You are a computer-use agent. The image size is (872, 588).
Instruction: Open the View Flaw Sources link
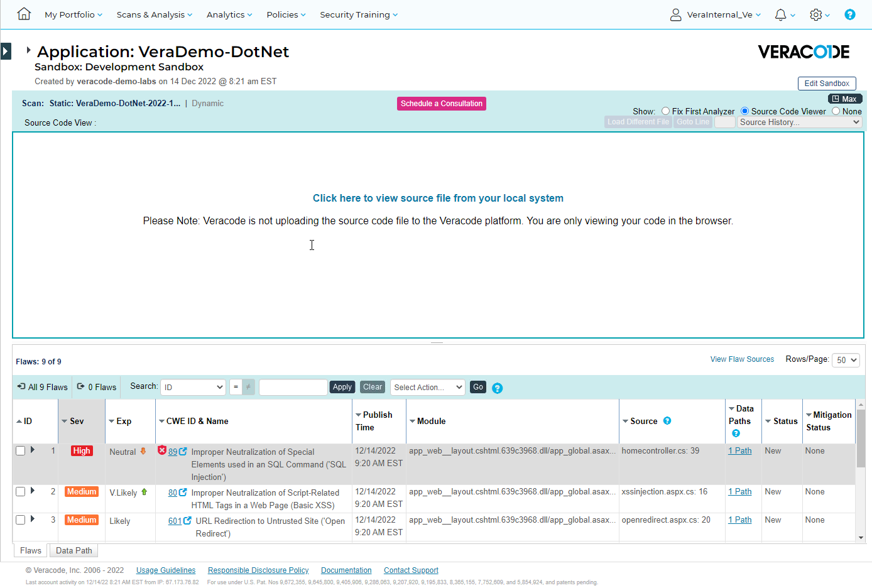click(742, 359)
